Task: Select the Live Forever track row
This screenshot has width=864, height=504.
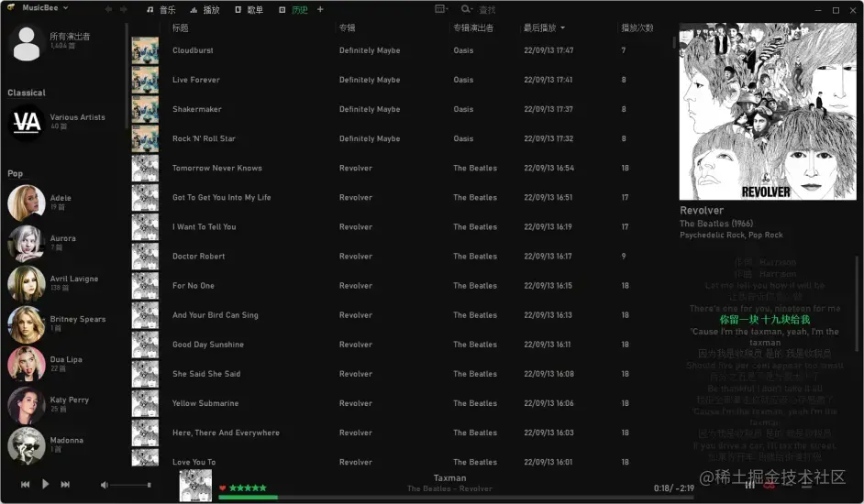Action: [400, 80]
